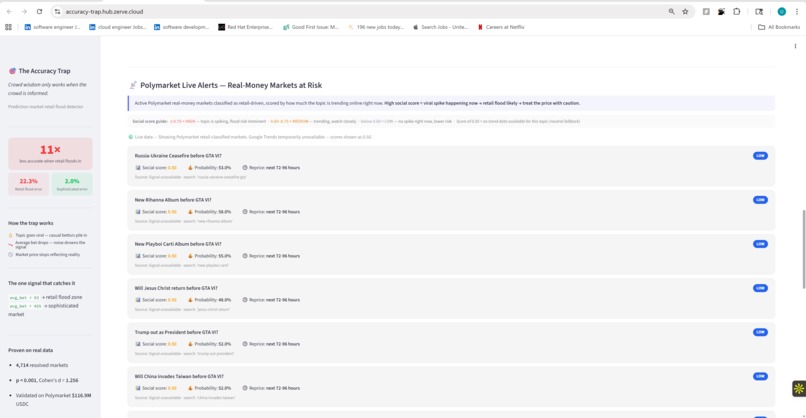806x418 pixels.
Task: Open the tab search icon beside the profile
Action: pos(759,11)
